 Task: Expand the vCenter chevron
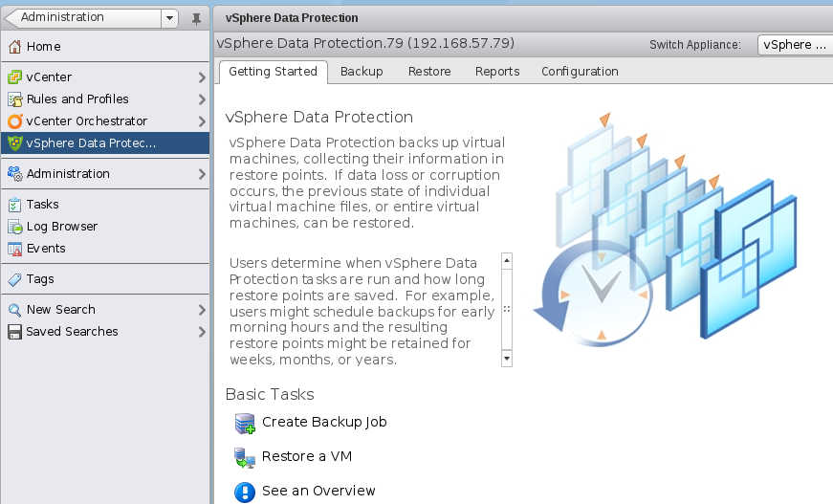click(x=202, y=77)
